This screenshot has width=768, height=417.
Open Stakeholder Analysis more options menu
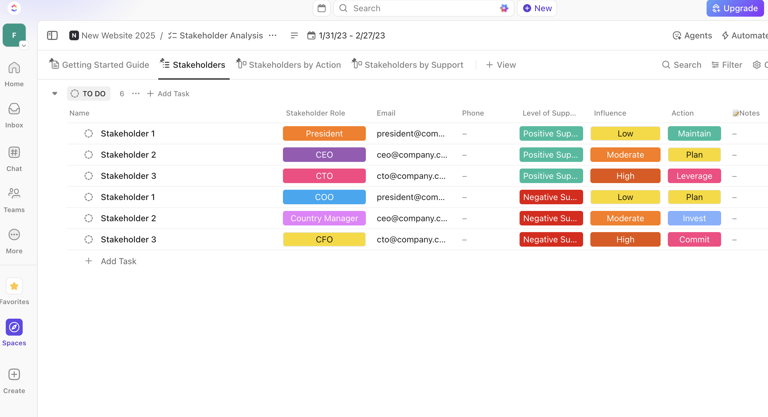pyautogui.click(x=273, y=36)
